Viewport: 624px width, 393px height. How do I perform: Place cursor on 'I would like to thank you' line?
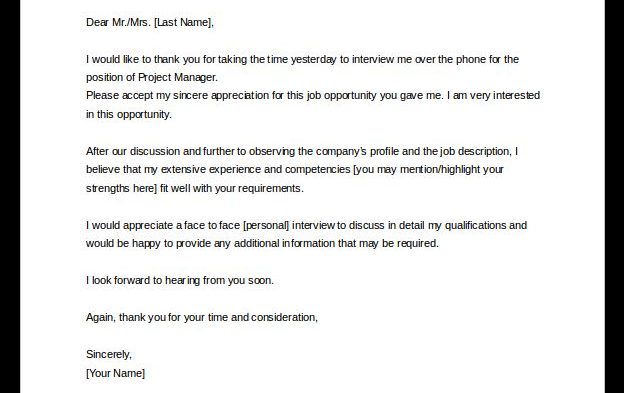coord(302,59)
